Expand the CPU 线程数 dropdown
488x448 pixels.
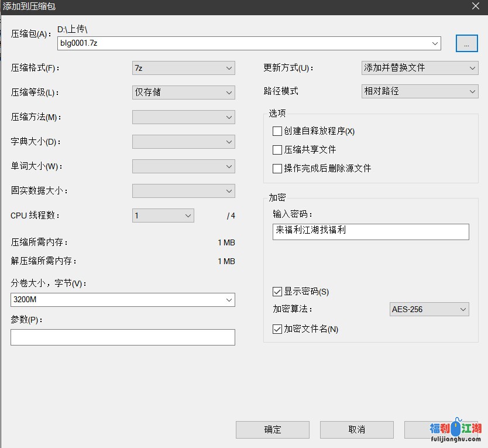(x=188, y=216)
